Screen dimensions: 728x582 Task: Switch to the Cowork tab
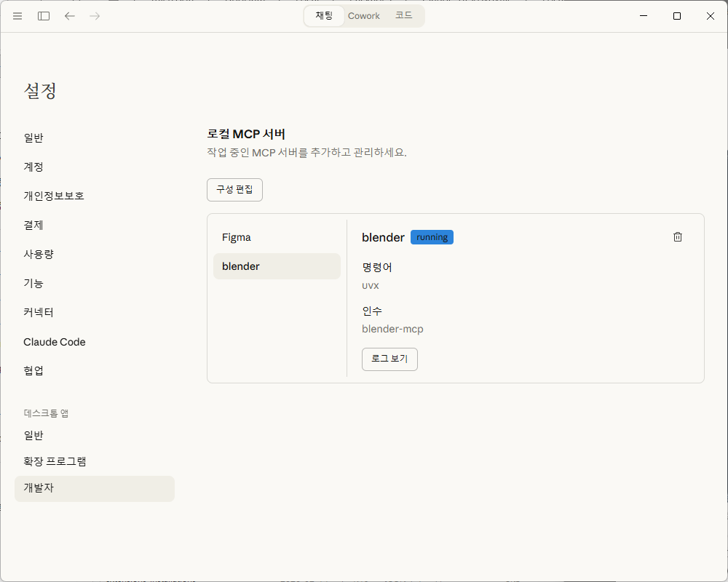(x=364, y=16)
